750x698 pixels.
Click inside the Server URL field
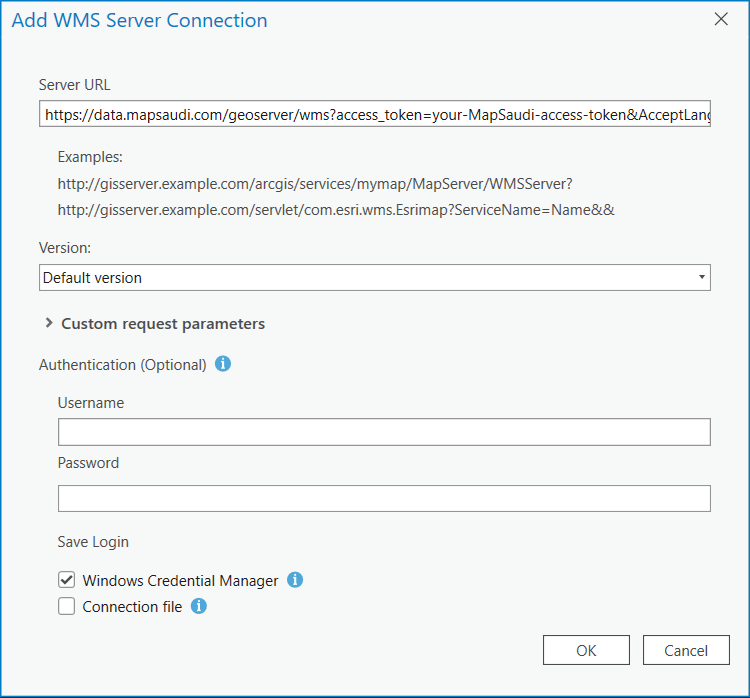tap(375, 115)
